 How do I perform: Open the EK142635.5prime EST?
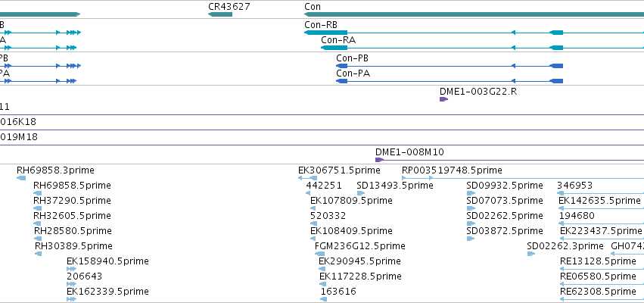pos(602,208)
